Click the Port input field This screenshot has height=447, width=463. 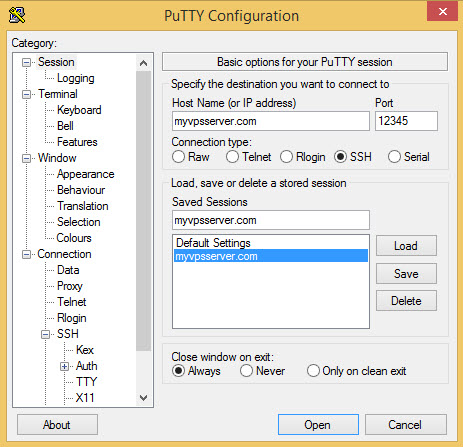[x=406, y=121]
